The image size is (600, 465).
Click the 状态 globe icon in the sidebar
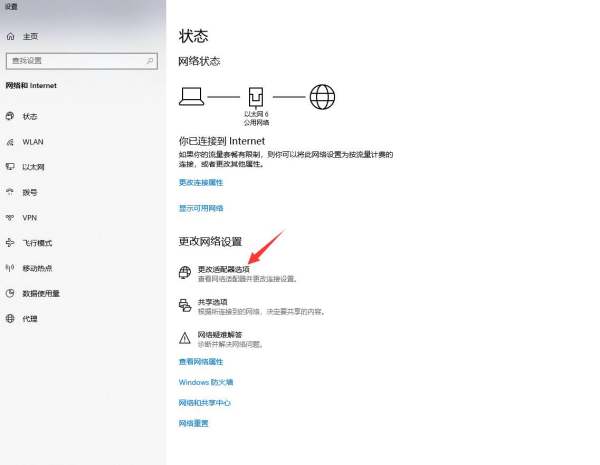(10, 116)
